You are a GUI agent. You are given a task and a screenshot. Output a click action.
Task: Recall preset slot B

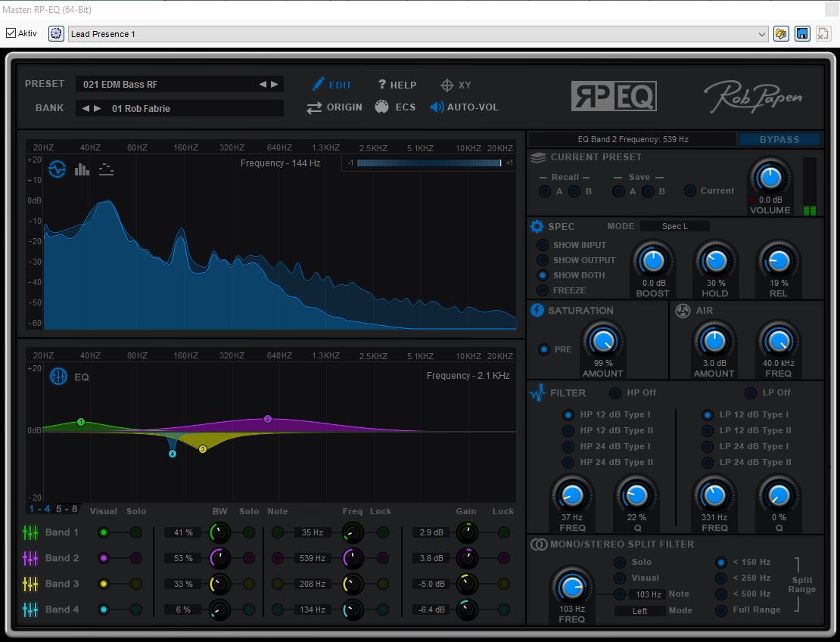574,191
